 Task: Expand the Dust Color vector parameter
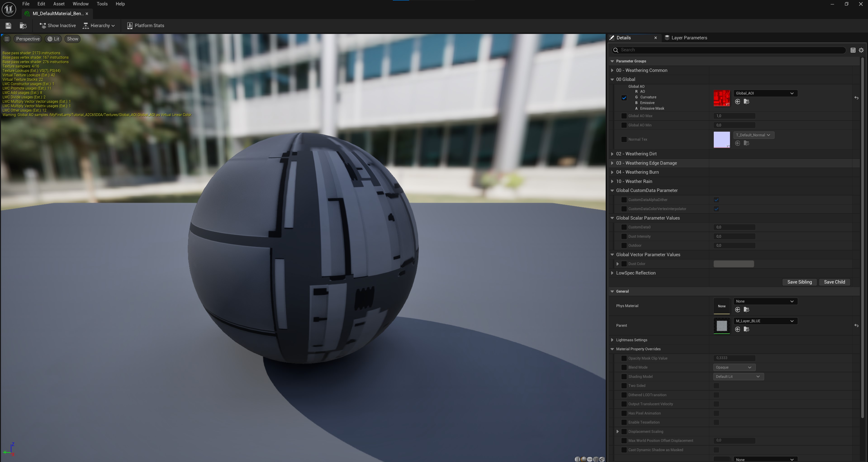(618, 264)
